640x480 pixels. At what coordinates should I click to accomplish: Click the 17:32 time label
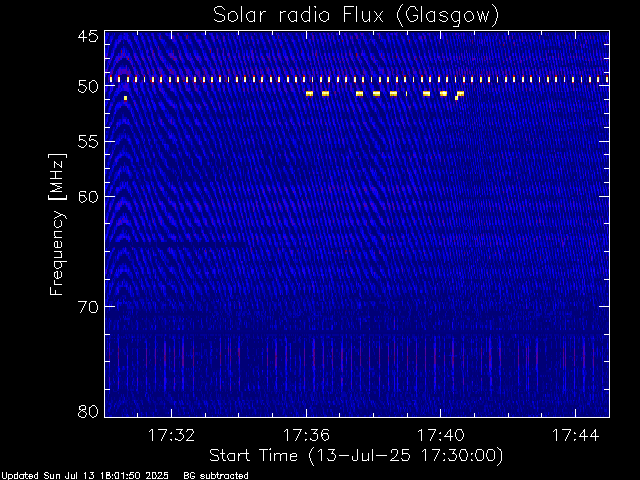pos(171,436)
